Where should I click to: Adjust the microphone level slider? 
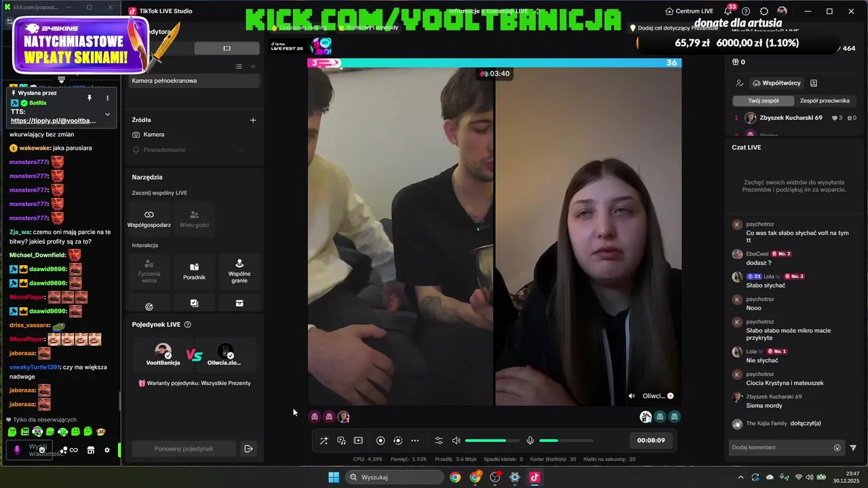pyautogui.click(x=566, y=441)
